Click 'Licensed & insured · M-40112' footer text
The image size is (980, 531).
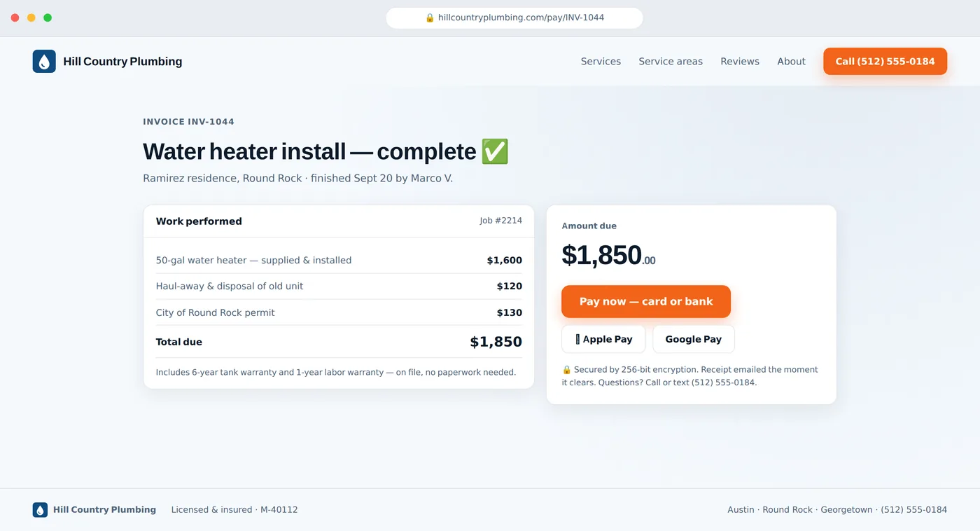[234, 510]
